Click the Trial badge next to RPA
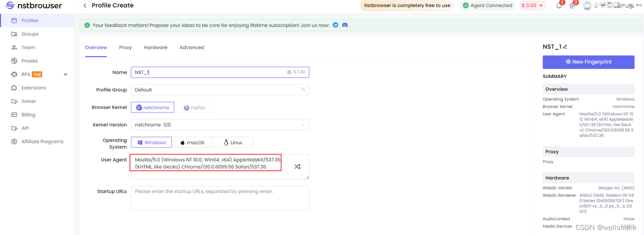 [37, 74]
